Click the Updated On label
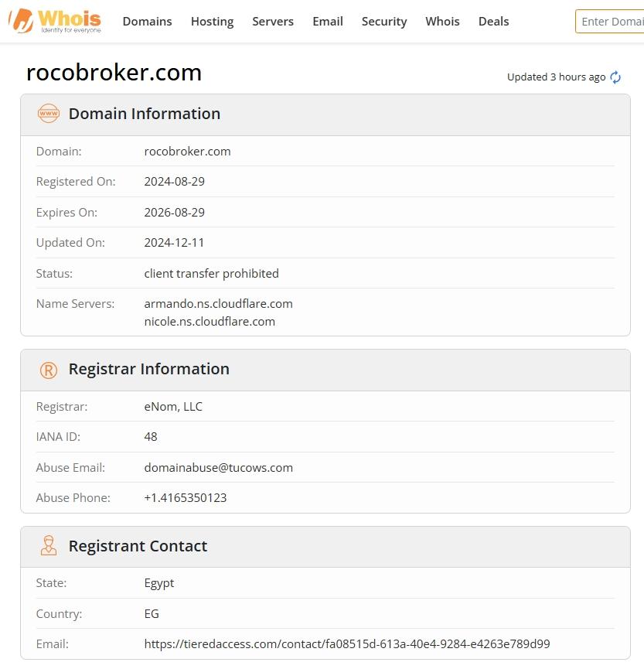 pos(70,243)
